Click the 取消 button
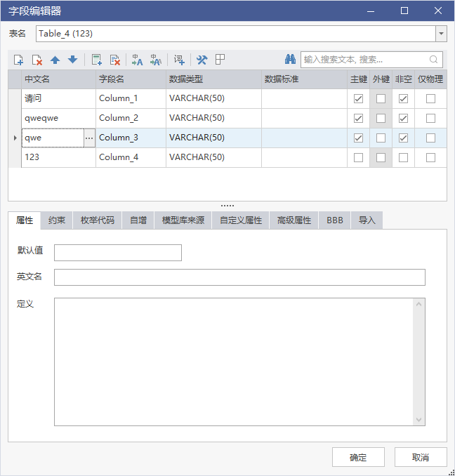455x476 pixels. (421, 457)
